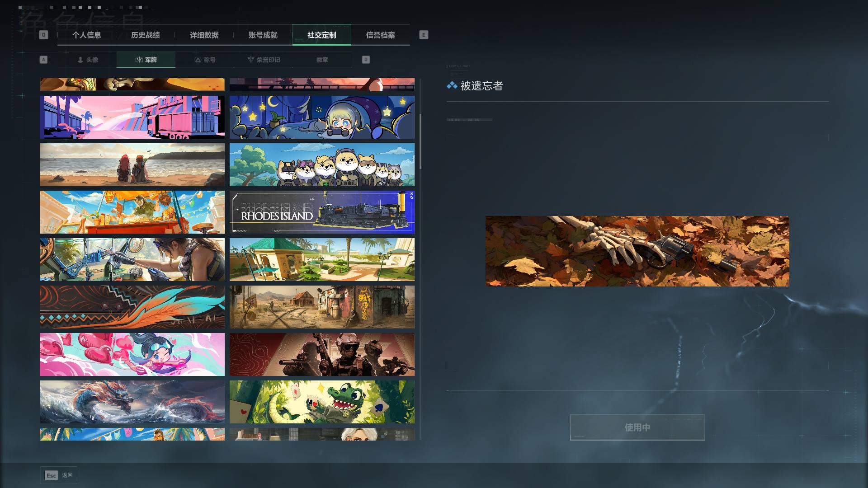Select the starry night chibi girl dog tag
This screenshot has height=488, width=868.
[322, 117]
